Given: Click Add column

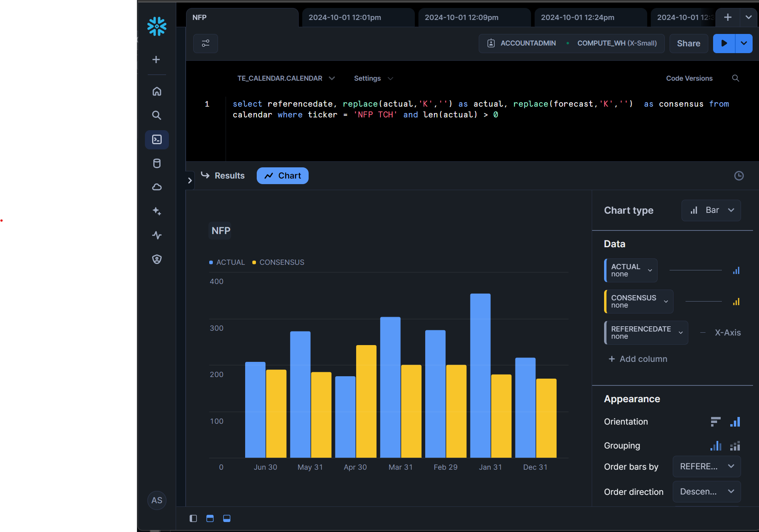Looking at the screenshot, I should (638, 359).
